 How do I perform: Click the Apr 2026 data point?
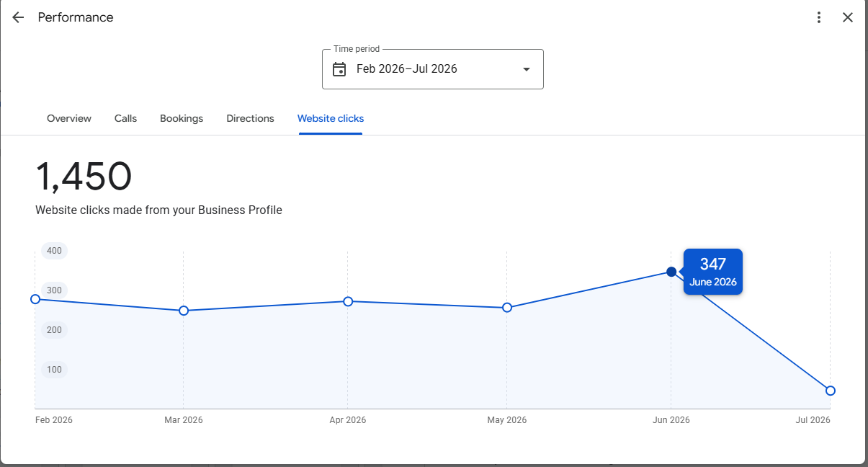pos(348,301)
